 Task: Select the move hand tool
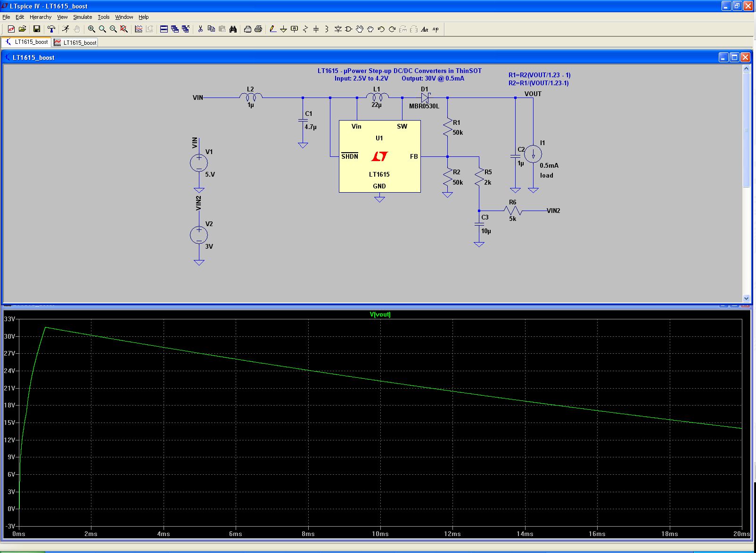point(360,29)
